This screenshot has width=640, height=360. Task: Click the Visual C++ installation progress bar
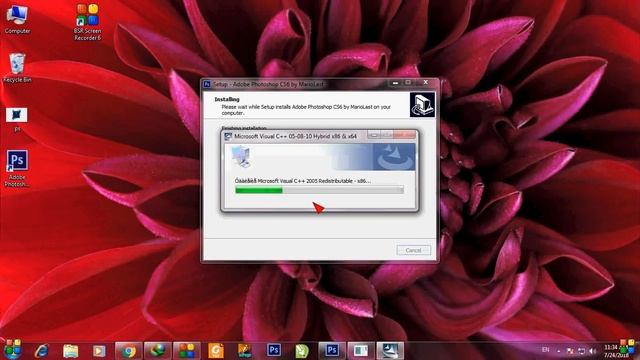tap(319, 190)
